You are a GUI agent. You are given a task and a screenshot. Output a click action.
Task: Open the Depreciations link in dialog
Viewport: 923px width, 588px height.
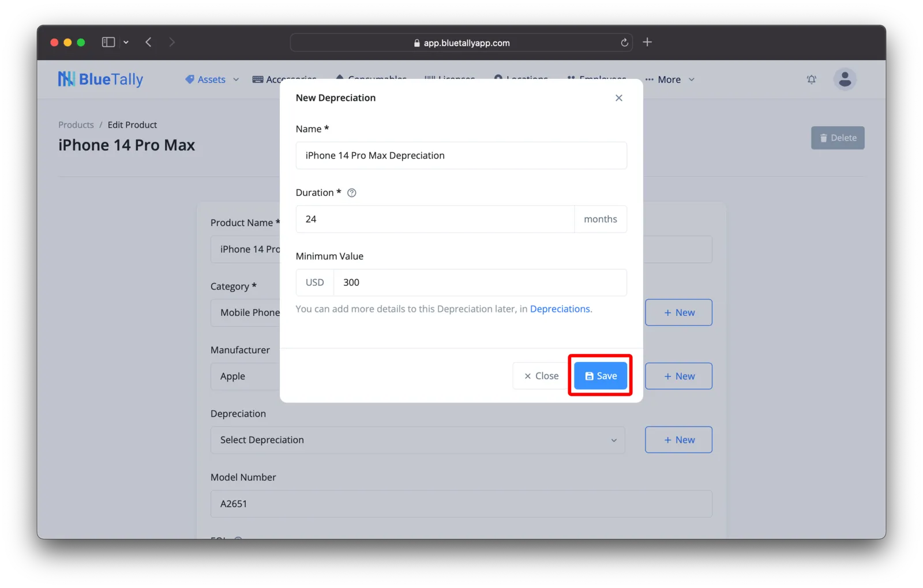coord(560,309)
